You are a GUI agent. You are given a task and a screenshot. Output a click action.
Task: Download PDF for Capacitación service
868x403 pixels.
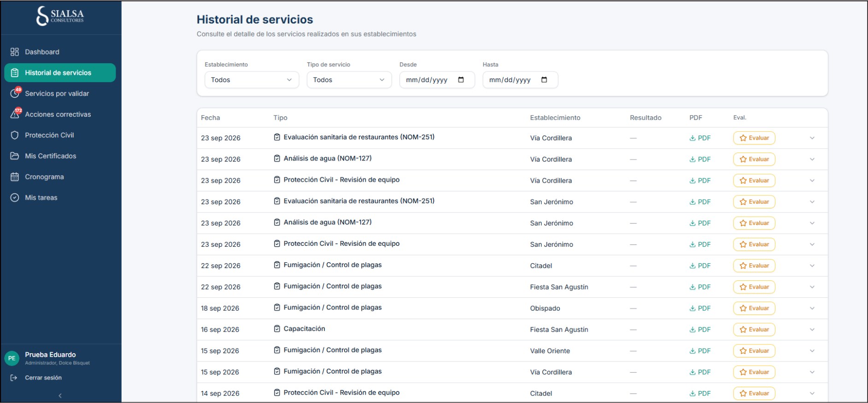pyautogui.click(x=700, y=330)
